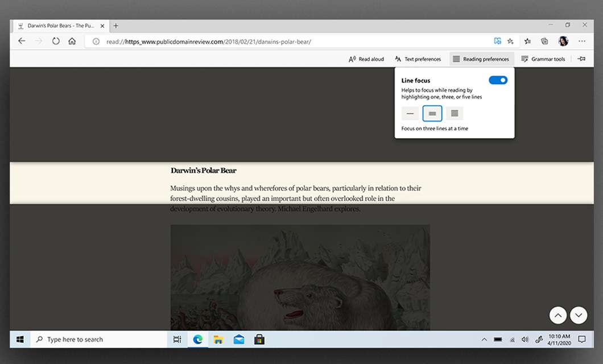Image resolution: width=603 pixels, height=364 pixels.
Task: Check battery status icon
Action: (498, 340)
